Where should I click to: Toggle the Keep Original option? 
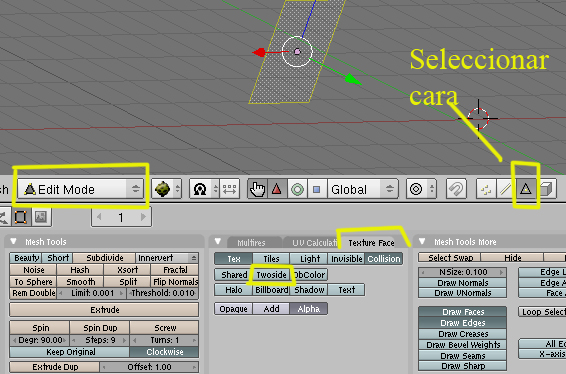70,352
